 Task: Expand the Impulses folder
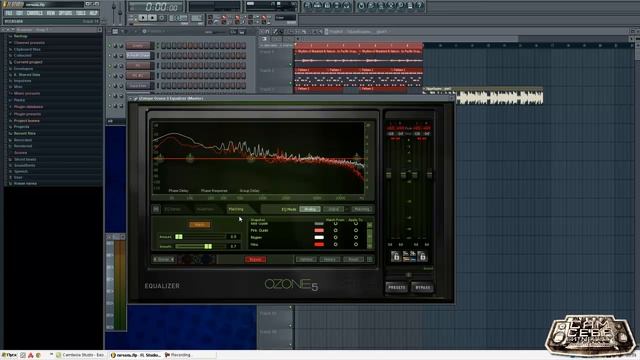click(x=22, y=81)
